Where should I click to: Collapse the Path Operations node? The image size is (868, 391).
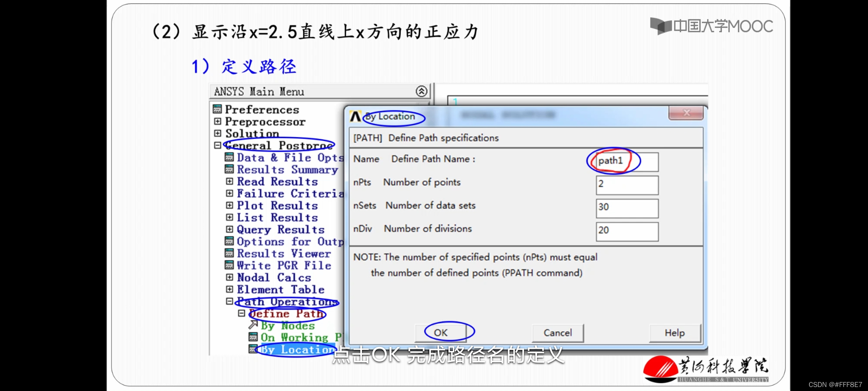(x=229, y=301)
